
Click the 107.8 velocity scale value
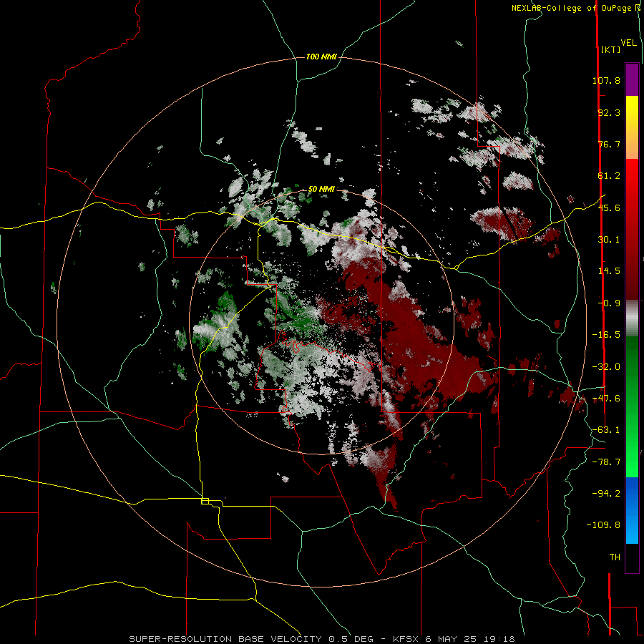(606, 80)
